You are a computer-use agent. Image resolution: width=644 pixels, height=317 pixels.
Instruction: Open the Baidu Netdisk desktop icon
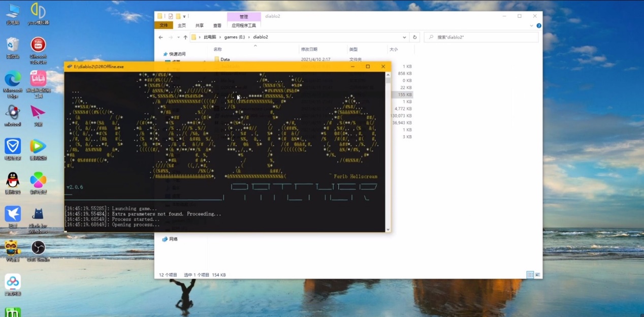pos(13,285)
